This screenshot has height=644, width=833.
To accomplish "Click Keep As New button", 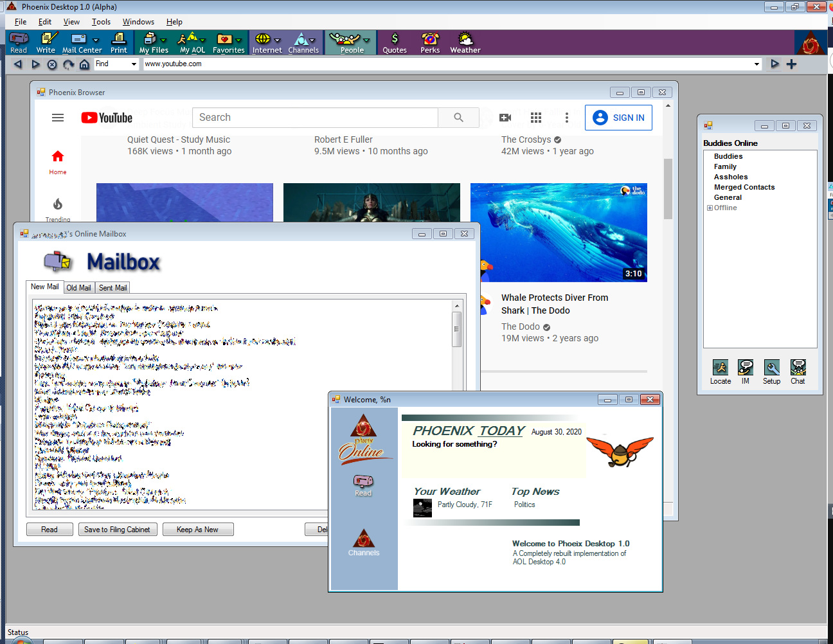I will [197, 530].
